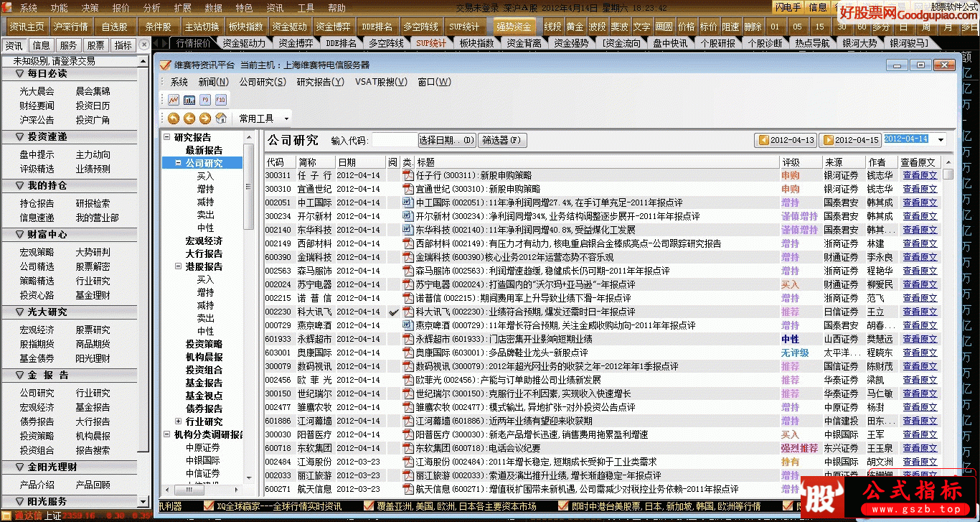Collapse the 每日必读 sidebar section
The height and width of the screenshot is (522, 980).
point(19,73)
